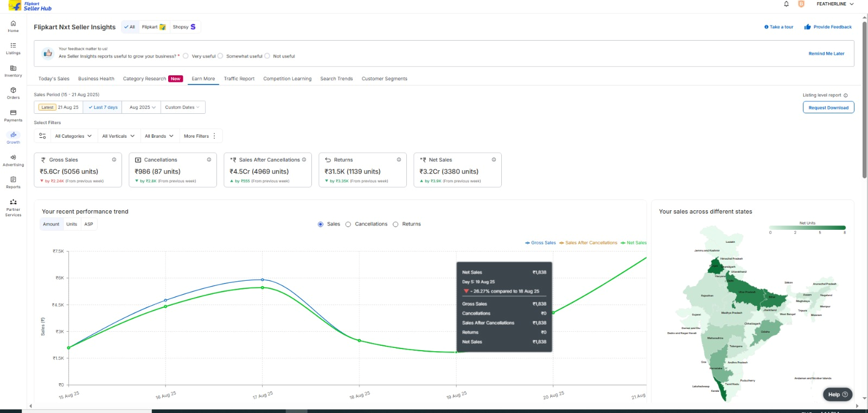Select the Latest 21 Aug 25 period

[x=59, y=107]
